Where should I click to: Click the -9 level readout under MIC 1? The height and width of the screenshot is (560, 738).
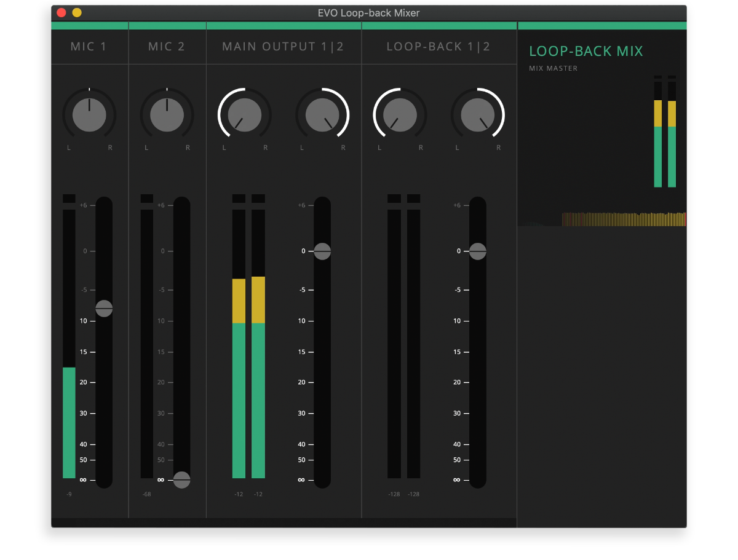point(69,494)
